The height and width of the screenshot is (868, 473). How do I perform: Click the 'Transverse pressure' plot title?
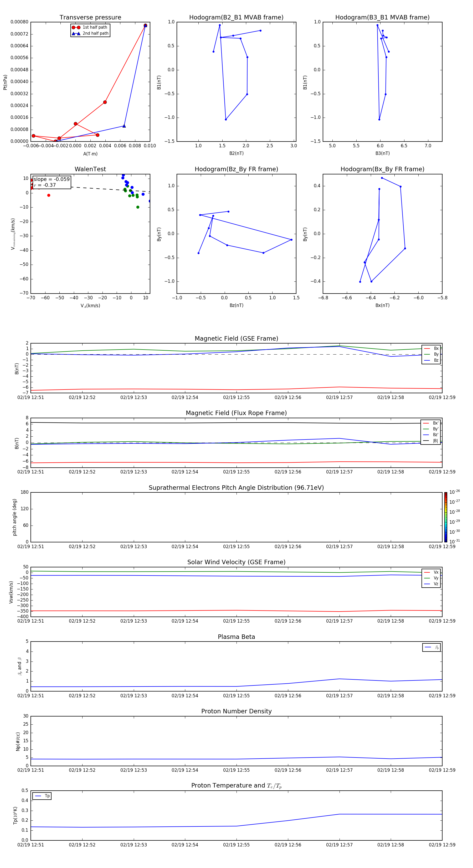[90, 18]
